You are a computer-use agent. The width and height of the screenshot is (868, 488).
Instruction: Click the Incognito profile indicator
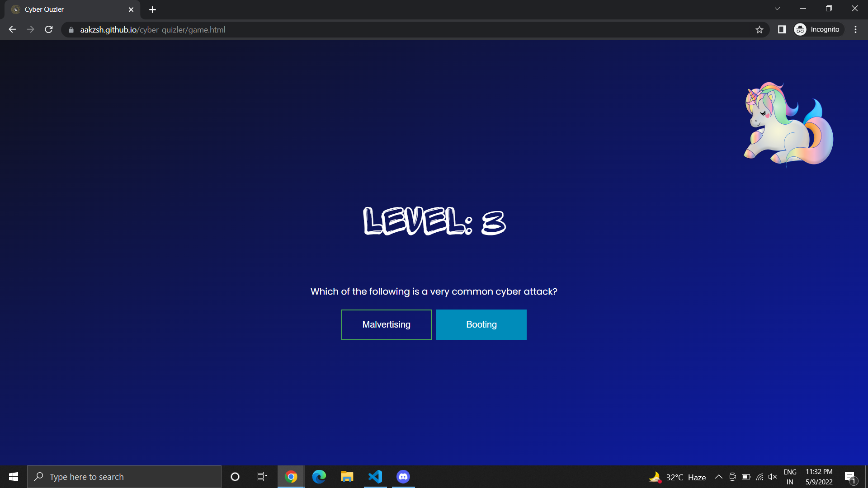pos(818,29)
